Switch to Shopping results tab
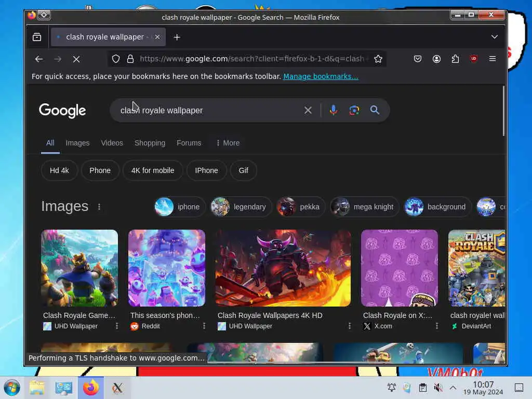 coord(150,143)
